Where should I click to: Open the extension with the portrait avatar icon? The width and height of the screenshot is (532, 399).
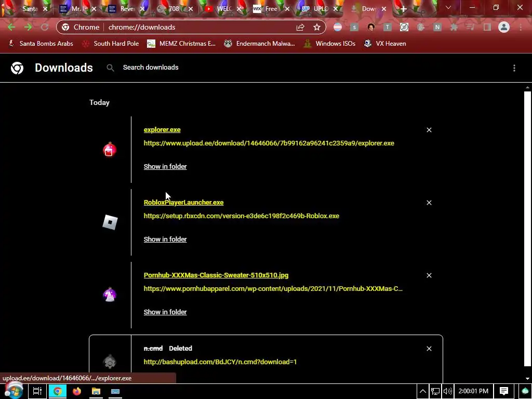[x=371, y=27]
